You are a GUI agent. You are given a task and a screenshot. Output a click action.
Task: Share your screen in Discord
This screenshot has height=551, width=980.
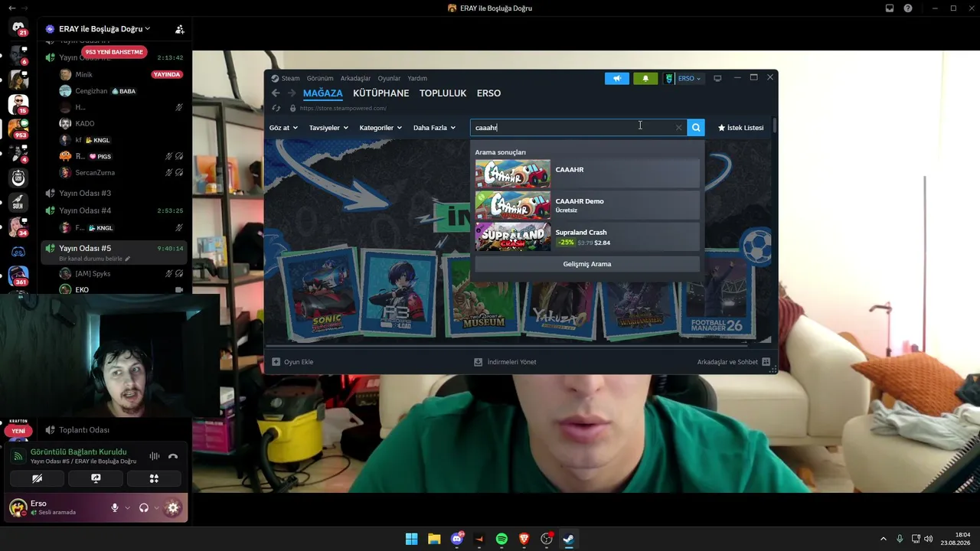click(96, 478)
